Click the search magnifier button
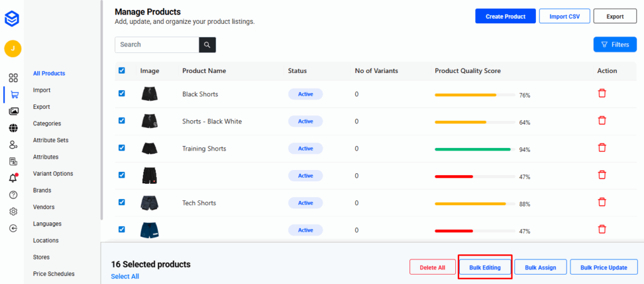The width and height of the screenshot is (644, 284). [x=208, y=45]
